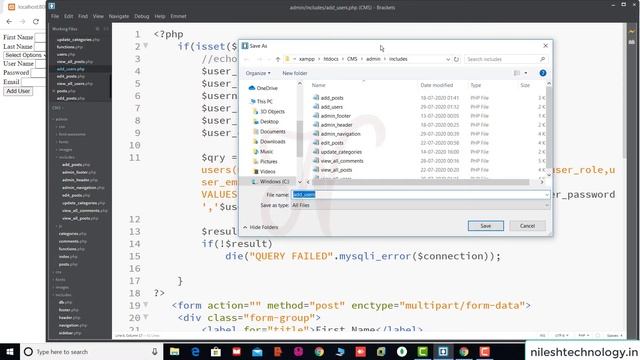This screenshot has height=360, width=640.
Task: Open the Organize dropdown
Action: click(258, 73)
